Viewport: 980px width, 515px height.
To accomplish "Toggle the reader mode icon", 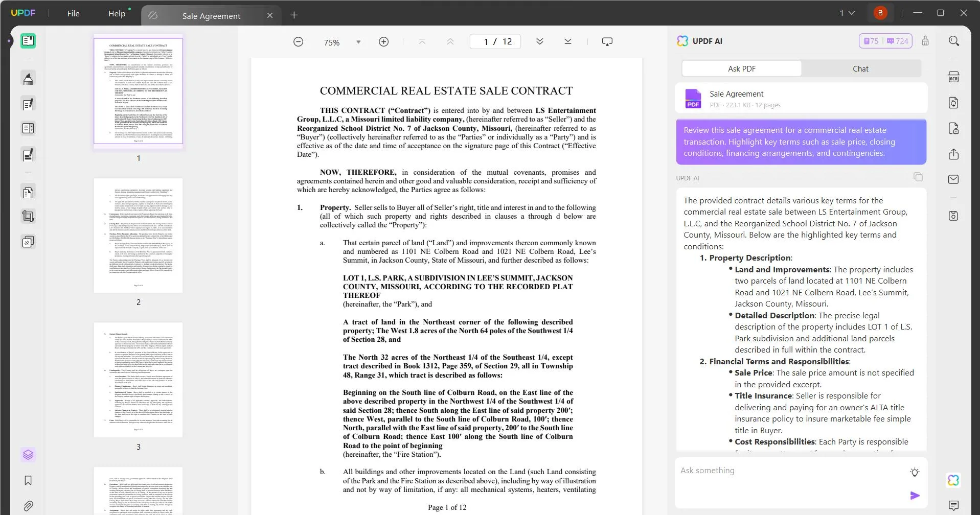I will 28,41.
